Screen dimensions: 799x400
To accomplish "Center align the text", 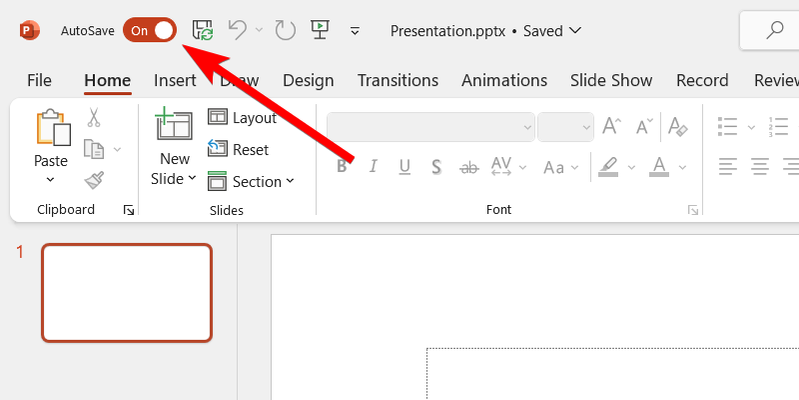I will click(759, 166).
